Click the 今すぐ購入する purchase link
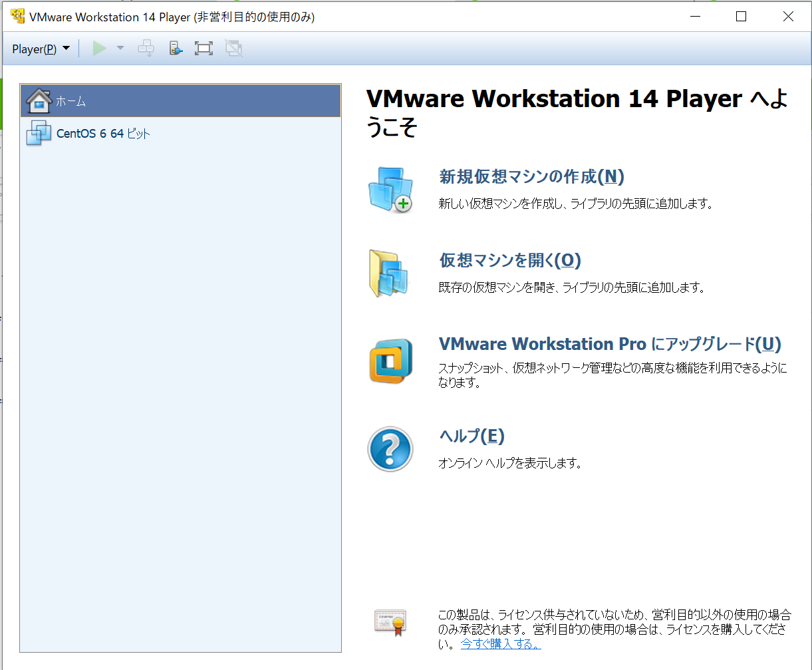812x670 pixels. click(499, 644)
